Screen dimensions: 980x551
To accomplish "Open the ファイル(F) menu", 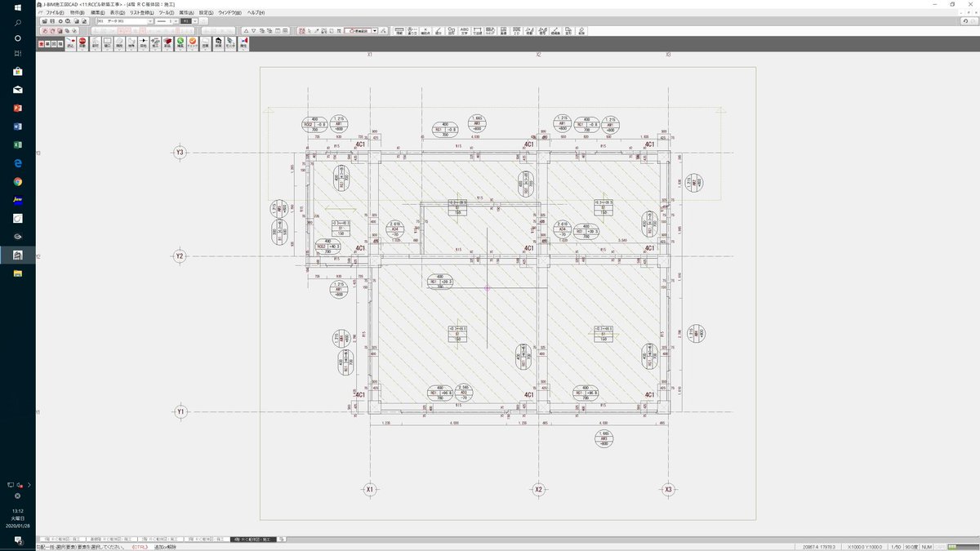I will tap(55, 13).
